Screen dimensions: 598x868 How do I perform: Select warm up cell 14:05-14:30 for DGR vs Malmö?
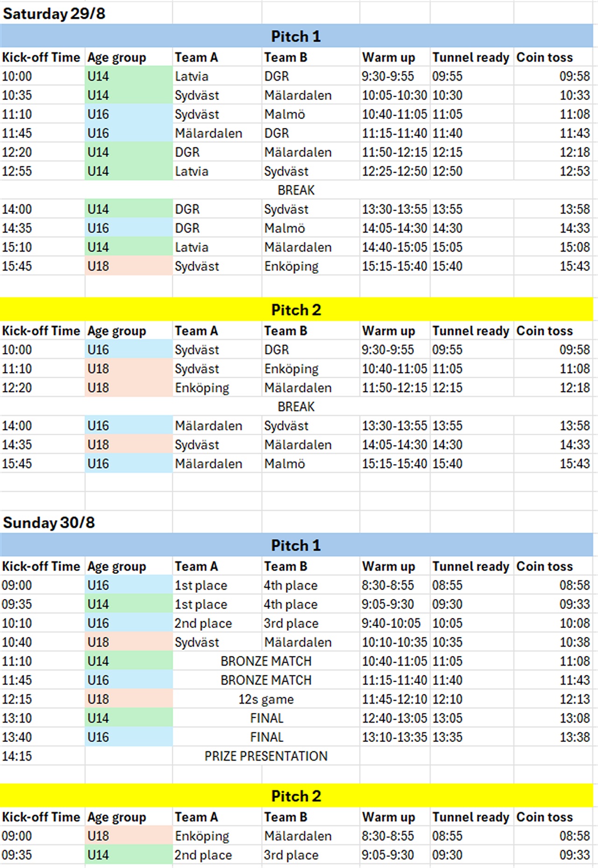click(x=395, y=228)
